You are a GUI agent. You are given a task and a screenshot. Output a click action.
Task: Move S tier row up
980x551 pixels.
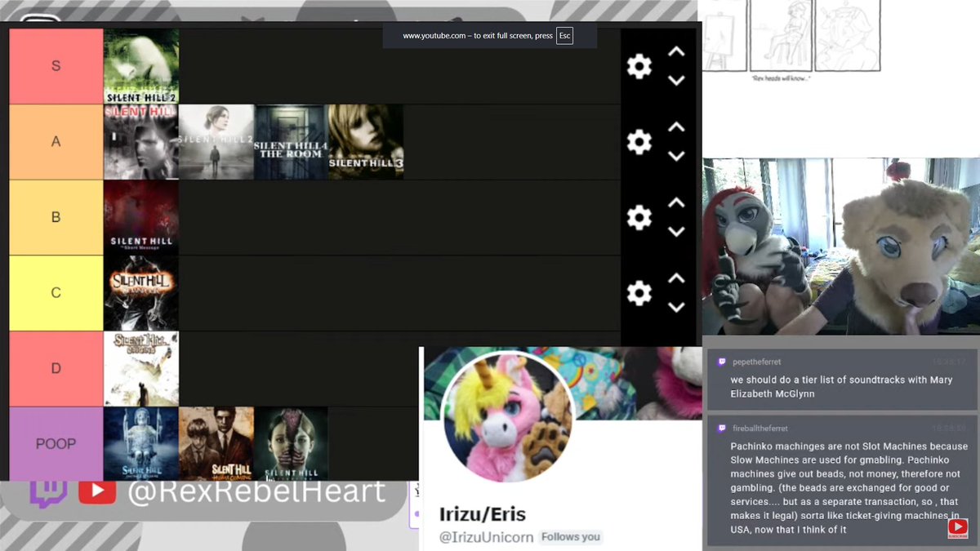pyautogui.click(x=675, y=51)
